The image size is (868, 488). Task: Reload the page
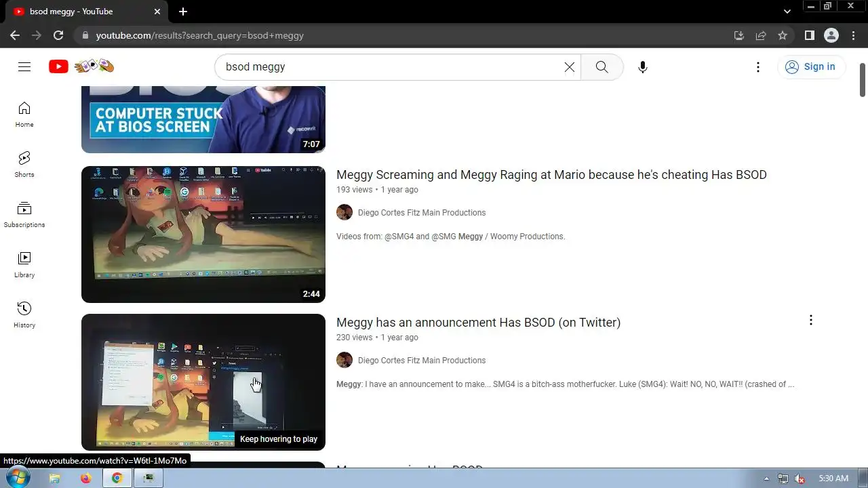(58, 35)
